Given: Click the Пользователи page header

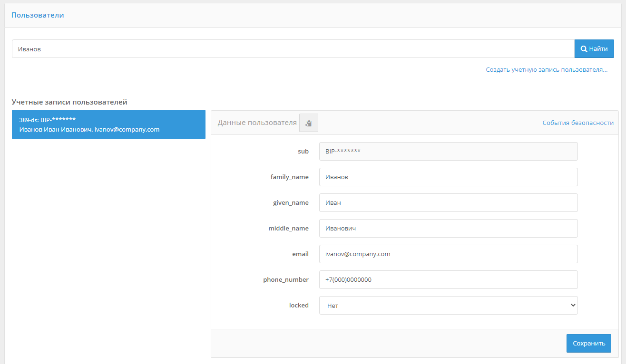Looking at the screenshot, I should click(38, 15).
